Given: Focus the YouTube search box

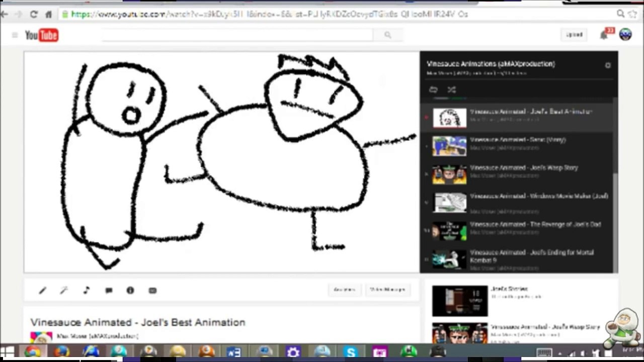Looking at the screenshot, I should click(237, 35).
